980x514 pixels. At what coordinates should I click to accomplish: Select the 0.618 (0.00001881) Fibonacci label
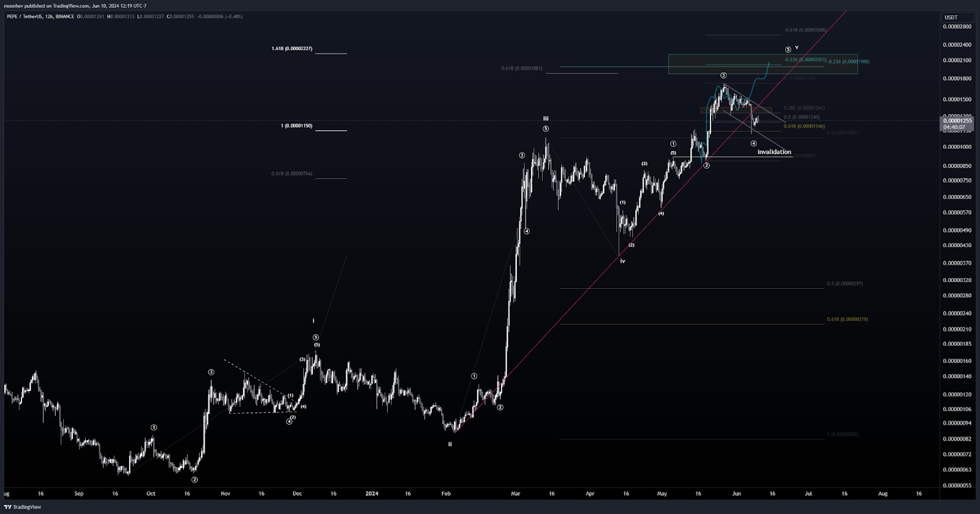click(521, 69)
